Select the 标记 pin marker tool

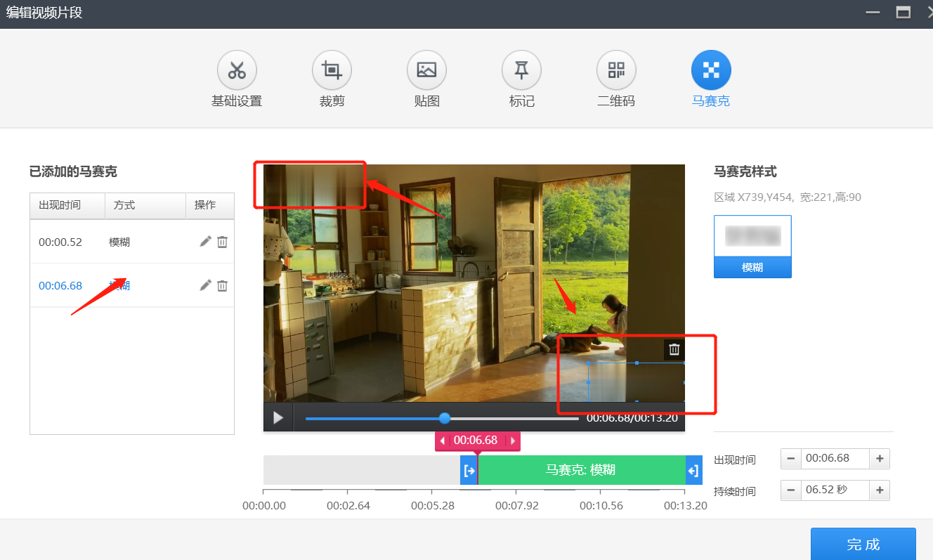pyautogui.click(x=521, y=71)
